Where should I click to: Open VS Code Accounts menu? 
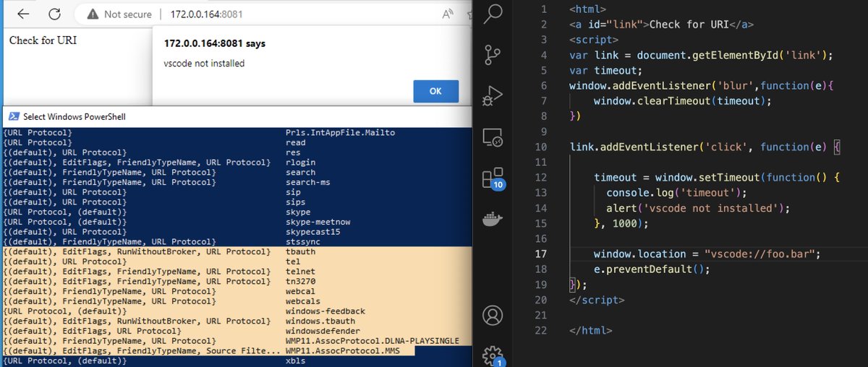point(493,315)
